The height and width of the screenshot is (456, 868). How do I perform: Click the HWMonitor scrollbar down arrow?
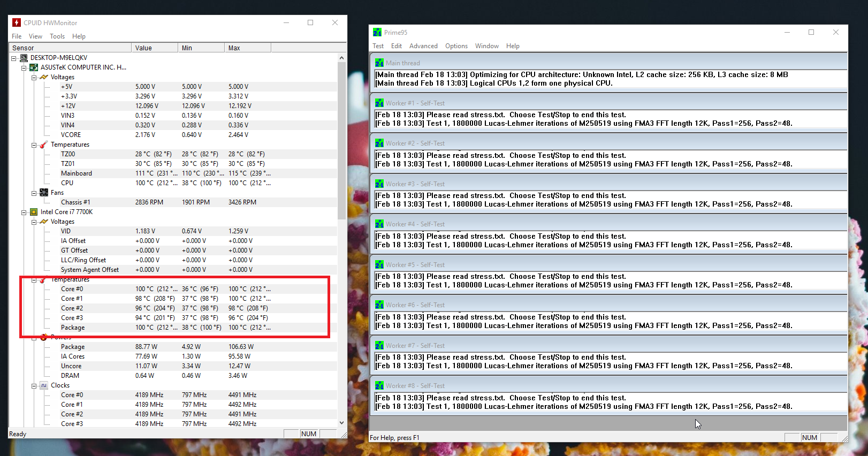(x=342, y=423)
